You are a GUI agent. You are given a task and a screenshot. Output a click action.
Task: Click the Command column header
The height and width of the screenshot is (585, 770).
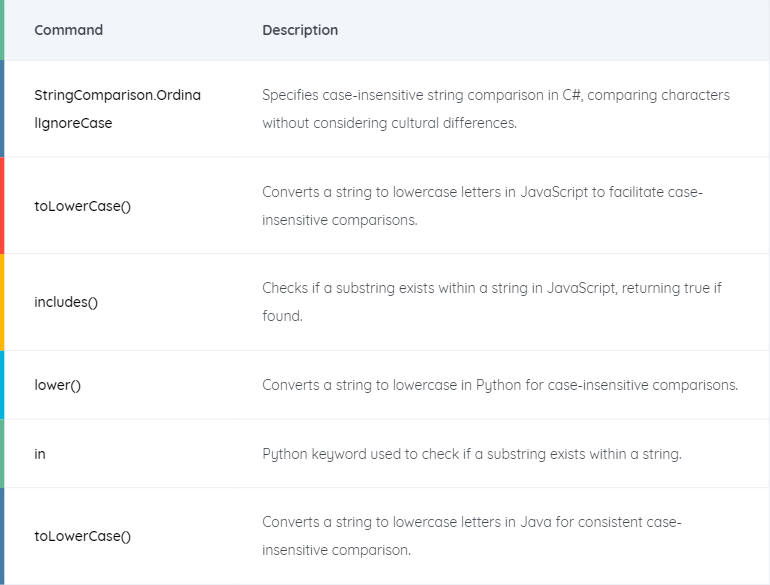coord(68,30)
